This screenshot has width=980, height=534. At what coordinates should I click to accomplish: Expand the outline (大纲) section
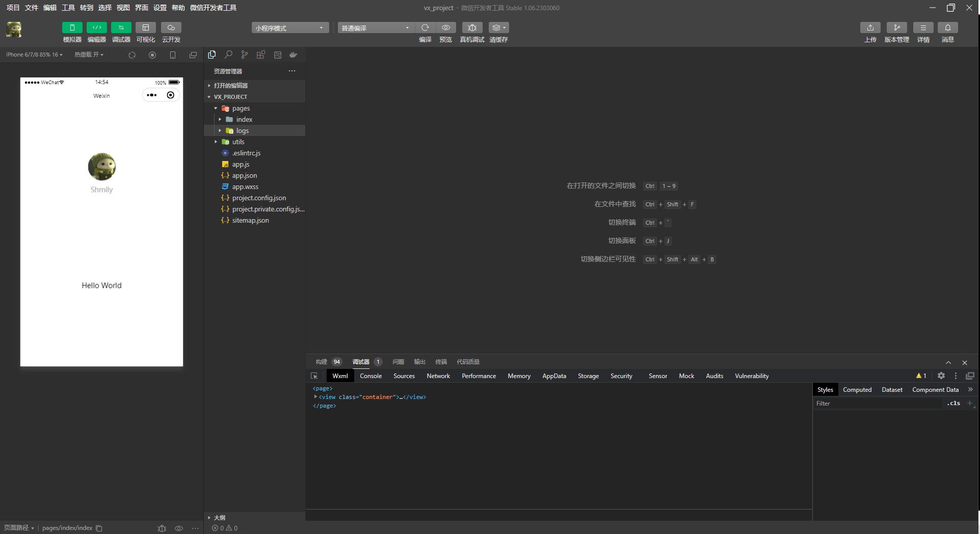(255, 517)
